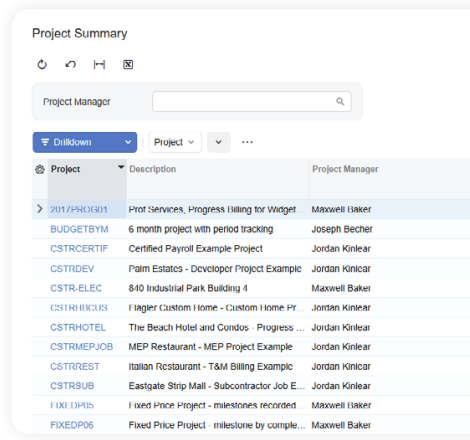Viewport: 470px width, 440px height.
Task: Open project 2017PROG01 link
Action: pos(79,210)
